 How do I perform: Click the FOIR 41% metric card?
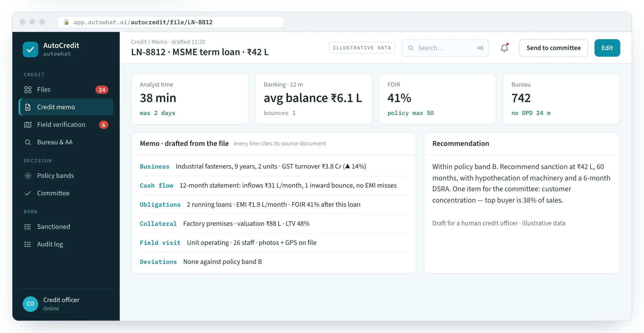coord(437,99)
